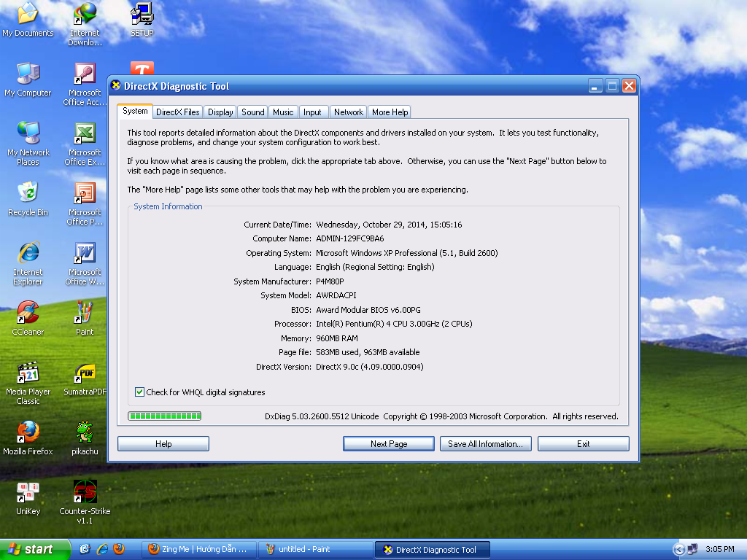Switch to the DirectX Files tab

[x=177, y=112]
